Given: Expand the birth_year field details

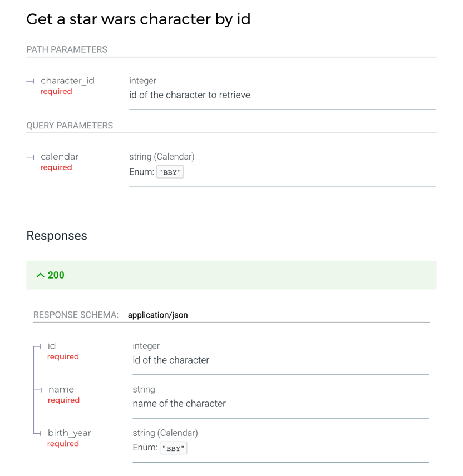Looking at the screenshot, I should (x=69, y=433).
